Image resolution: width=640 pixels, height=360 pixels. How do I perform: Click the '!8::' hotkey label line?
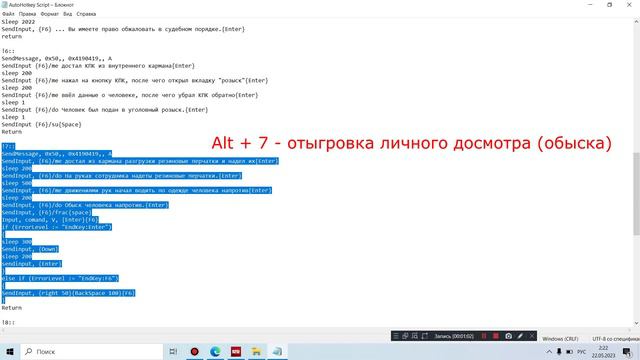pyautogui.click(x=8, y=322)
